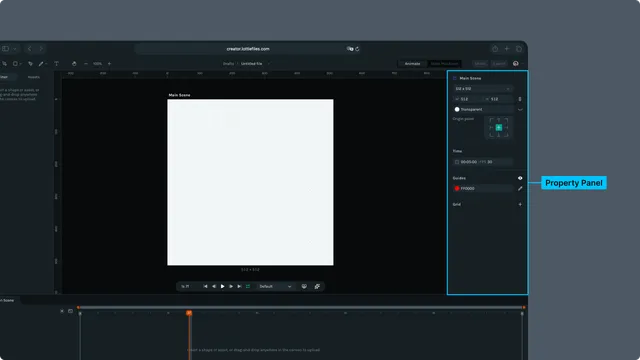Image resolution: width=640 pixels, height=360 pixels.
Task: Pick guide color with the eyedropper icon
Action: click(520, 189)
